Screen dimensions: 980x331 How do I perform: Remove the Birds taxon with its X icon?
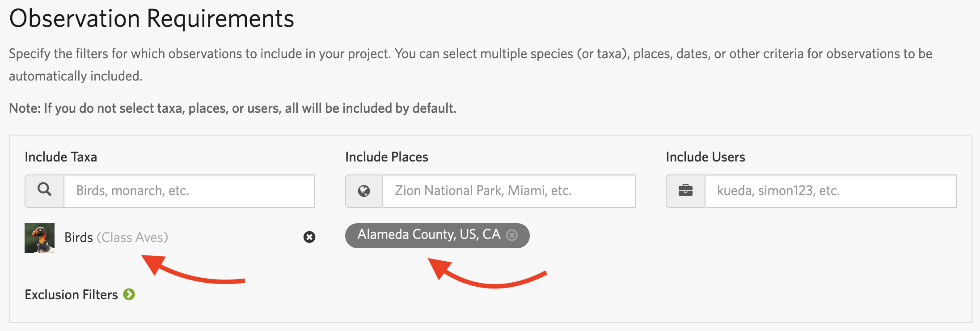pos(309,237)
